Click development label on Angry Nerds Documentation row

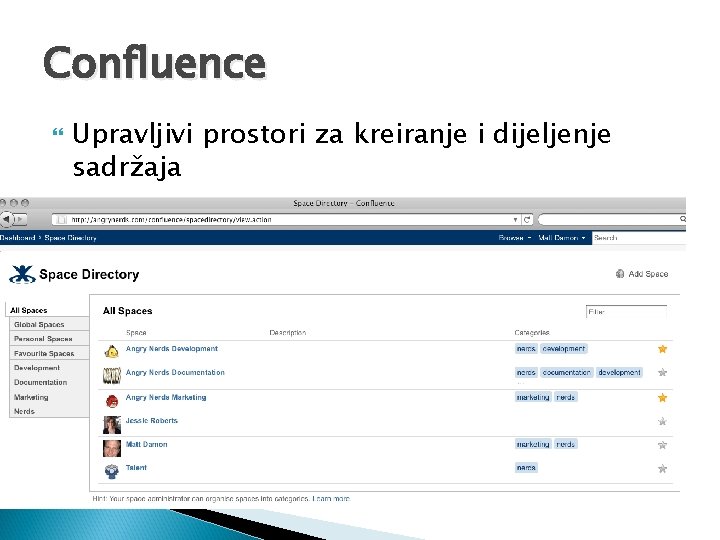pyautogui.click(x=619, y=372)
